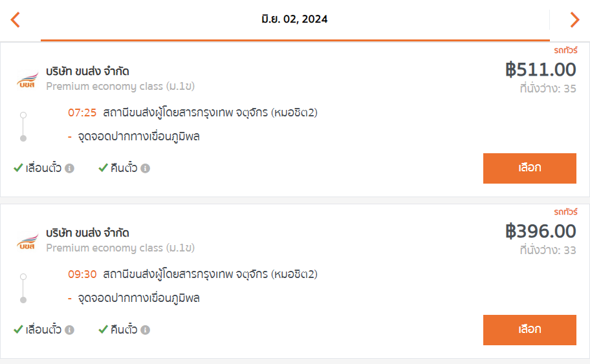This screenshot has width=590, height=364.
Task: Click route stop marker on 07:25 trip
Action: point(23,127)
